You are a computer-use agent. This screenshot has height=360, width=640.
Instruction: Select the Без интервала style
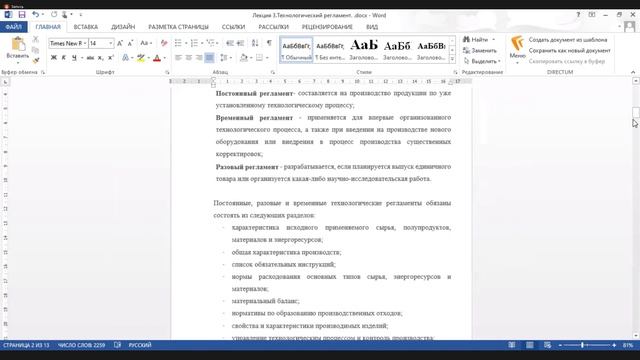pos(330,50)
